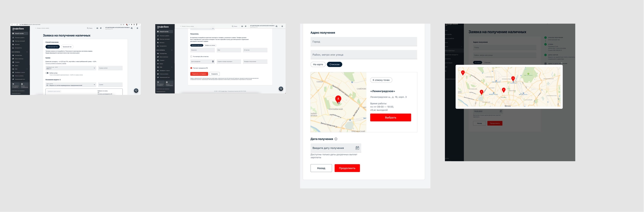Switch to the Бумажный чек option
This screenshot has height=212, width=644.
pos(67,47)
